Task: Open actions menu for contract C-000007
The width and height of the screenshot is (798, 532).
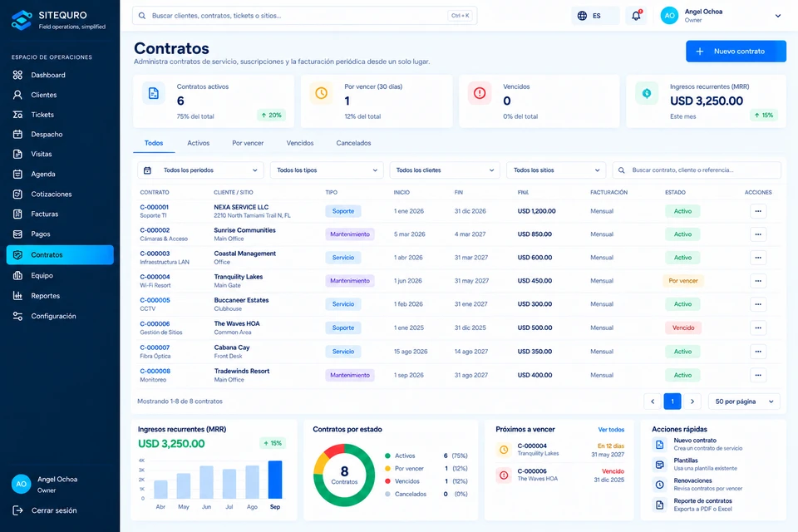Action: click(x=758, y=352)
